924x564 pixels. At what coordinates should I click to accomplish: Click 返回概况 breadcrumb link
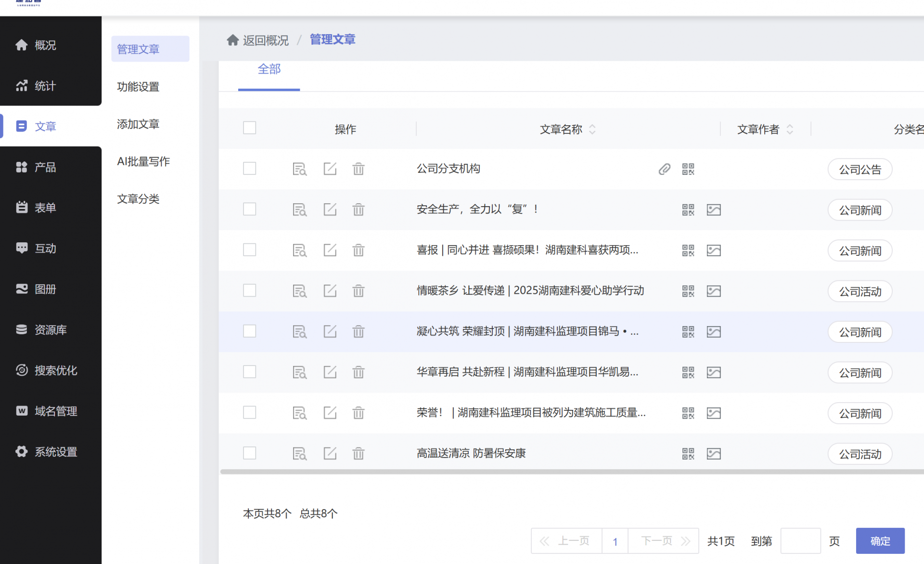point(266,40)
